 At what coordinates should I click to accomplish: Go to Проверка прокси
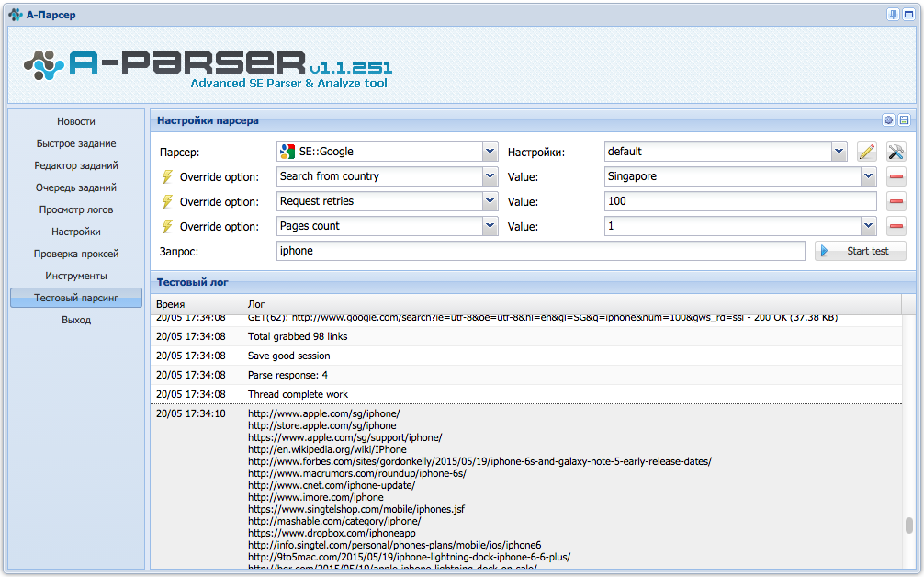pyautogui.click(x=76, y=254)
